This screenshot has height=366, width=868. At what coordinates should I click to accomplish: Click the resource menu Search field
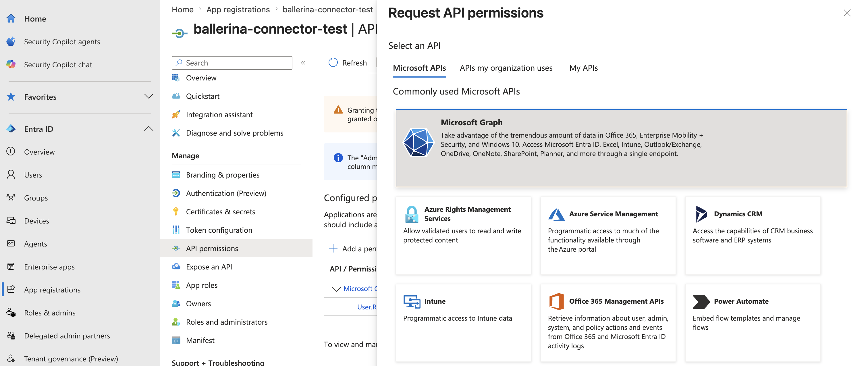(x=232, y=63)
